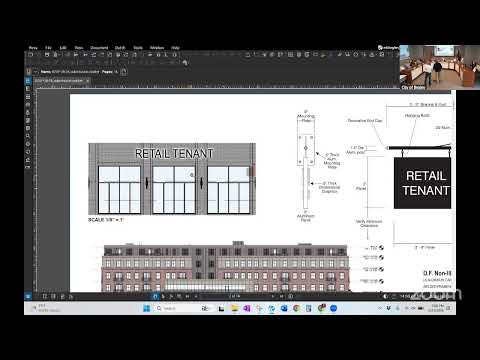Open the Revu menu
This screenshot has height=360, width=480.
[x=33, y=48]
